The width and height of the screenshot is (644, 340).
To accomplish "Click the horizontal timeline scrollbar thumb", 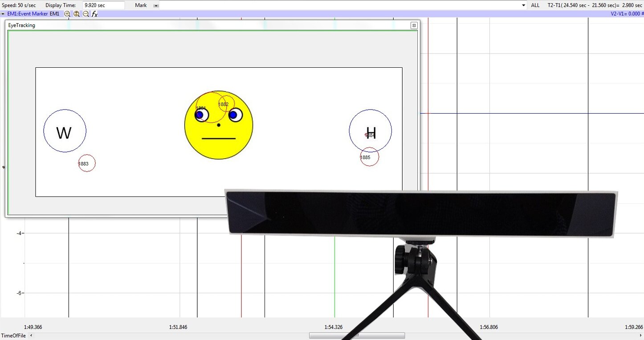I will click(x=357, y=336).
